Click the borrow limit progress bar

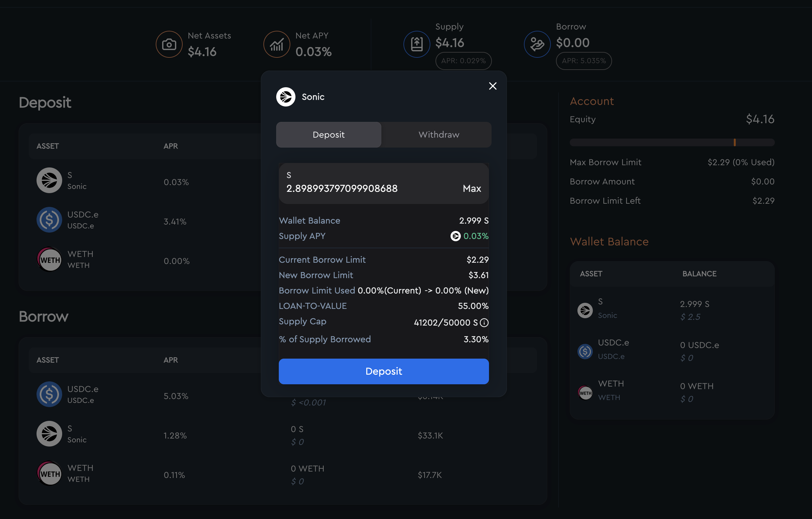point(672,142)
